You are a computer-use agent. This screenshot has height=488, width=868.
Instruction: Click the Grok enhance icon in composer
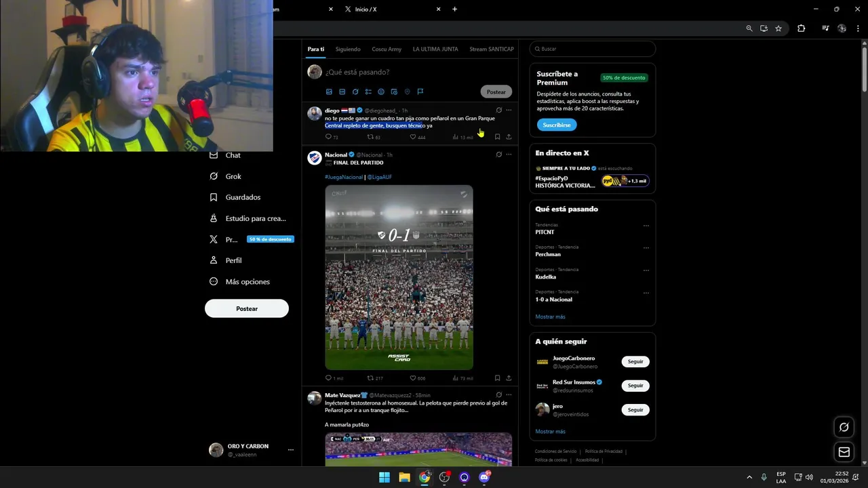355,91
